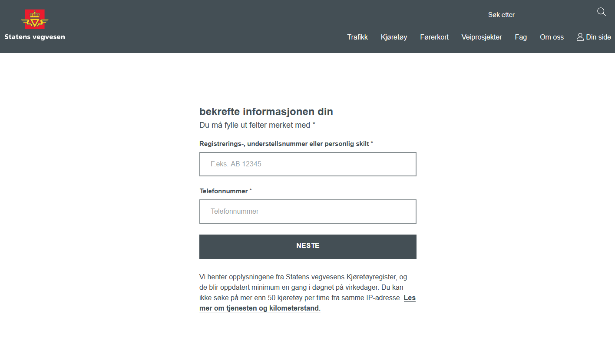Click the magnifying glass search icon
Image resolution: width=615 pixels, height=364 pixels.
point(601,12)
